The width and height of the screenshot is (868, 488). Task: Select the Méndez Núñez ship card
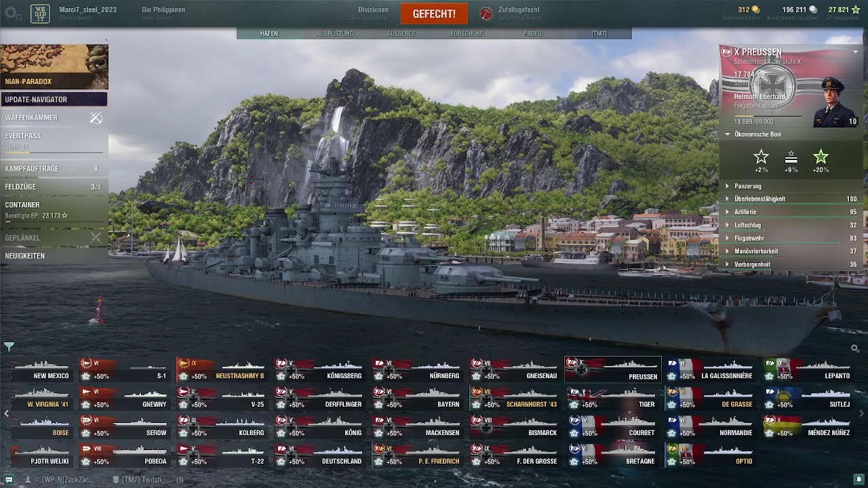point(808,427)
